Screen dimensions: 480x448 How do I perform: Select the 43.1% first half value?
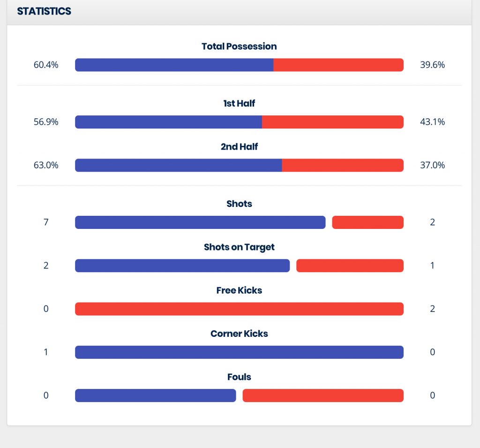coord(432,122)
